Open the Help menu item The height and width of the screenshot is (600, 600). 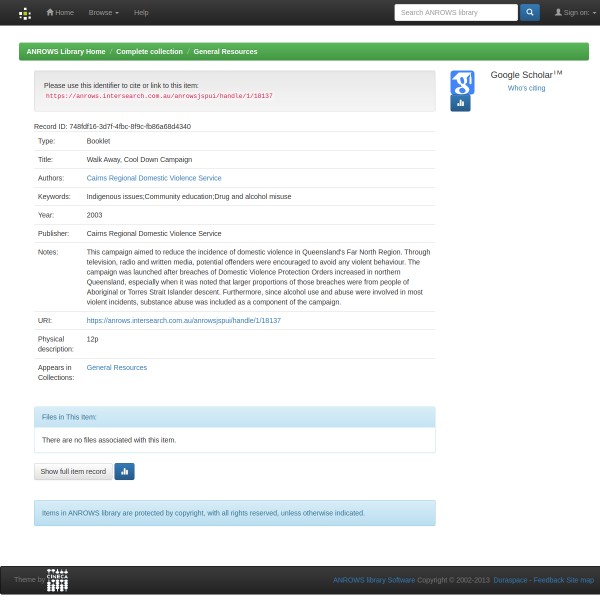[x=141, y=12]
